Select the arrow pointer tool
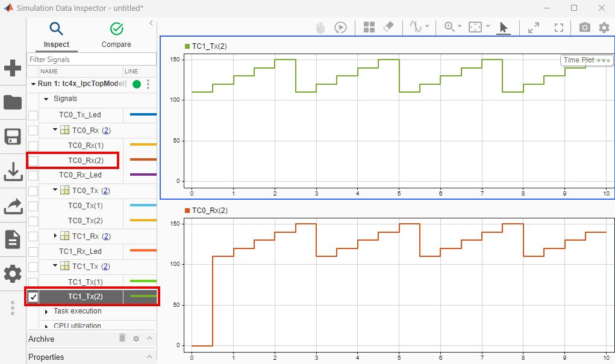The height and width of the screenshot is (364, 615). point(504,28)
